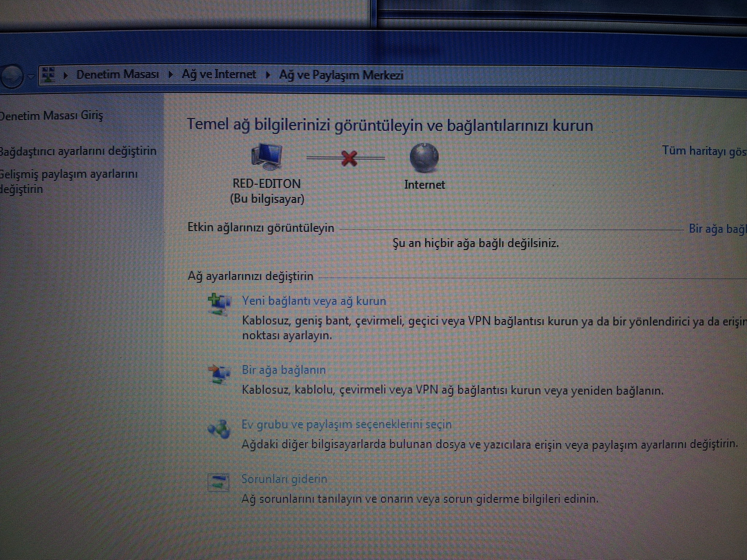Open Bağdaştırıcı ayarlarını değiştirin

(x=78, y=151)
